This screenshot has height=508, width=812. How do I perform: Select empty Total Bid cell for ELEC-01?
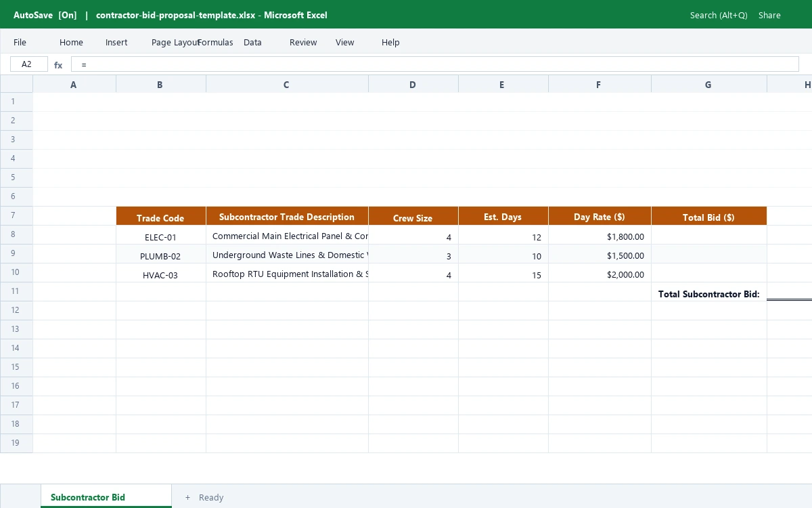[709, 235]
